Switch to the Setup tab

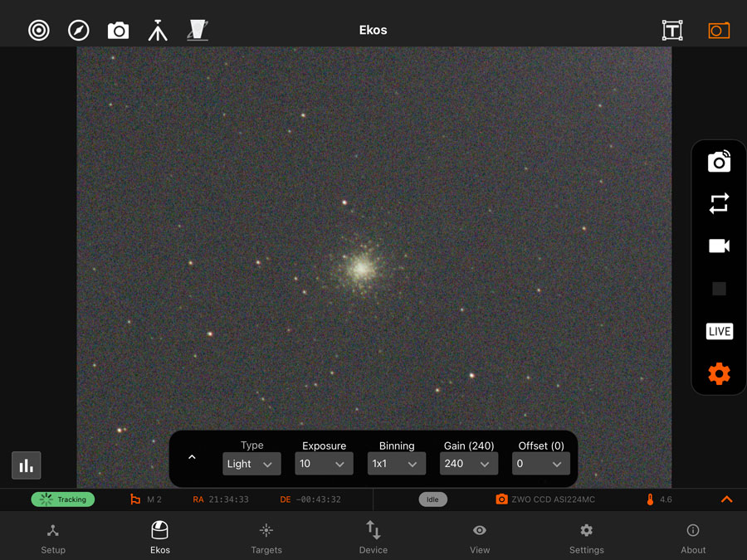(53, 538)
